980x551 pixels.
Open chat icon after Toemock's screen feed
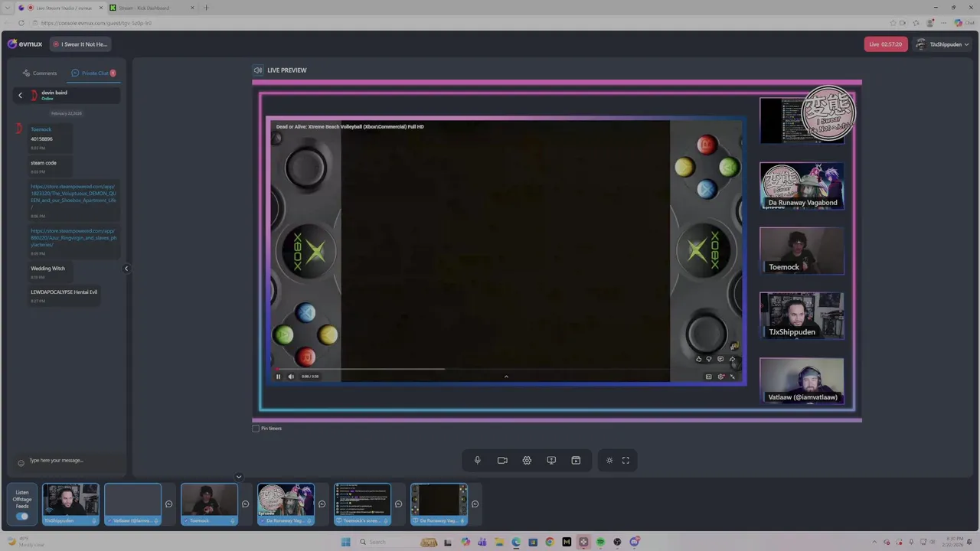click(x=398, y=504)
